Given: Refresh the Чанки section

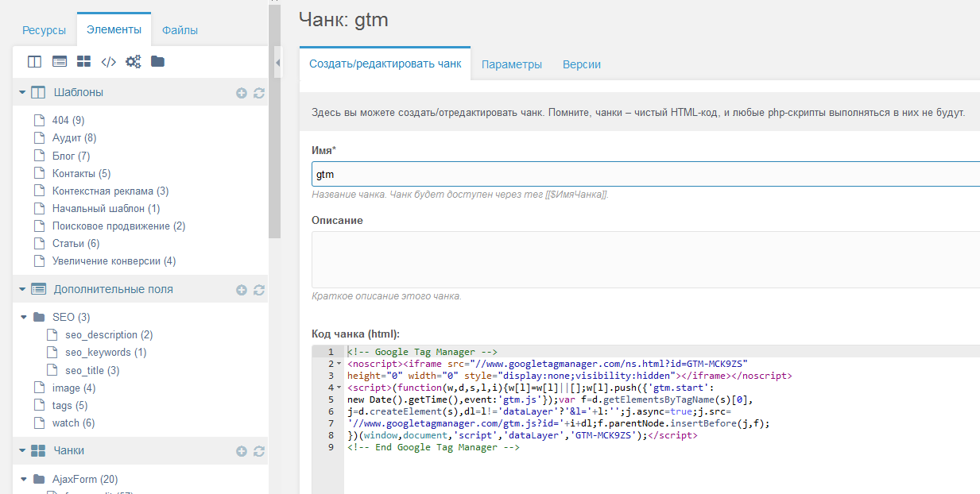Looking at the screenshot, I should (x=258, y=451).
